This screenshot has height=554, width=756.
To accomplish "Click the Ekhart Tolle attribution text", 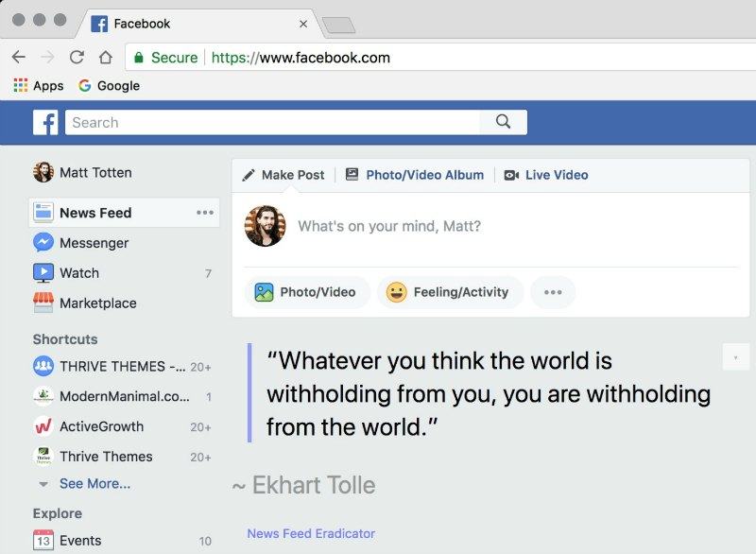I will [303, 485].
